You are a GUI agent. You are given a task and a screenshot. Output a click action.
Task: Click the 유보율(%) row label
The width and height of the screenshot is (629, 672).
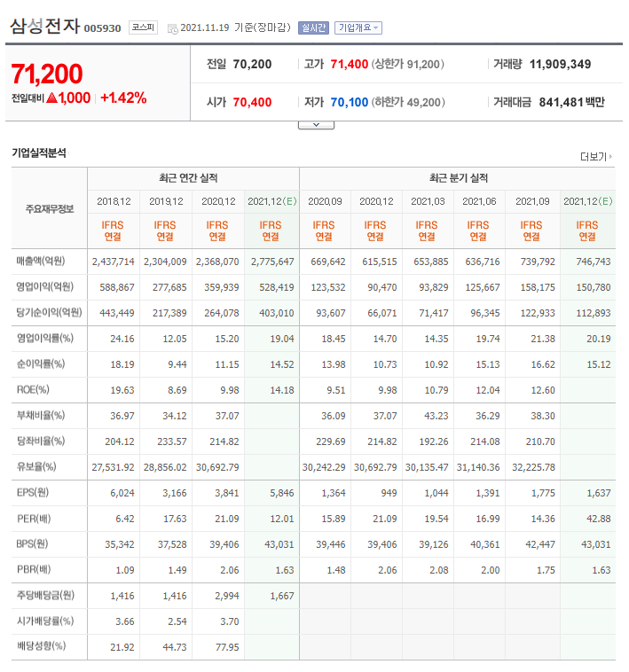click(36, 466)
